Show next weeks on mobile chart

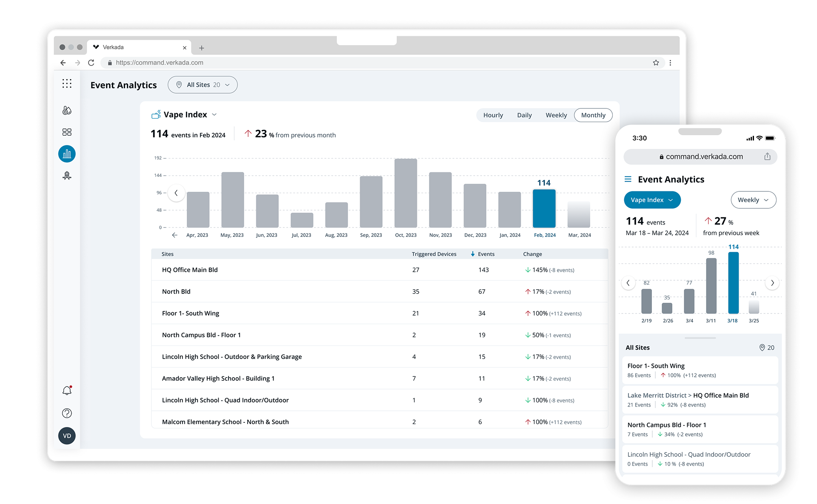(772, 283)
